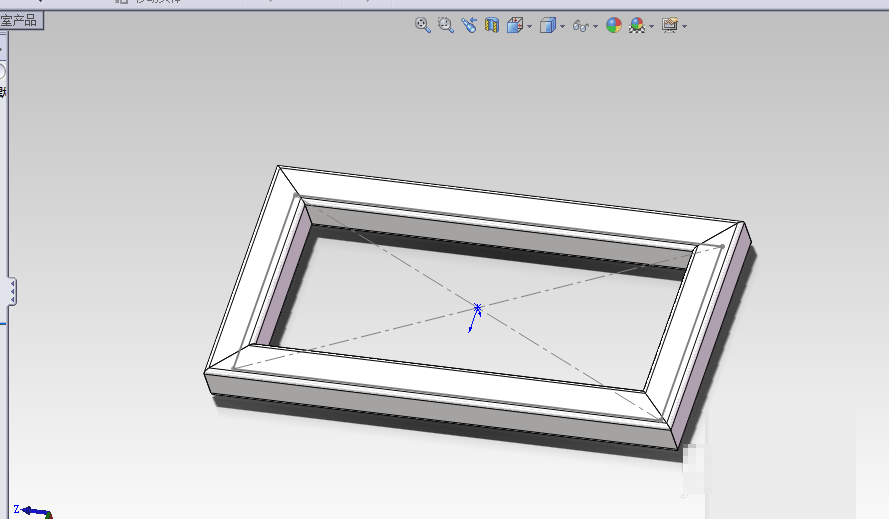The height and width of the screenshot is (519, 889).
Task: Open the View Orientation dropdown arrow
Action: click(530, 26)
